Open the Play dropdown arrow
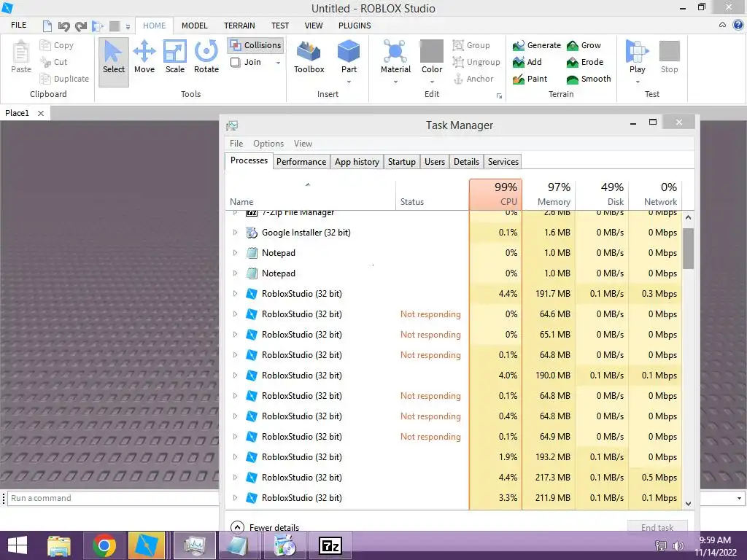This screenshot has width=747, height=560. [x=638, y=82]
